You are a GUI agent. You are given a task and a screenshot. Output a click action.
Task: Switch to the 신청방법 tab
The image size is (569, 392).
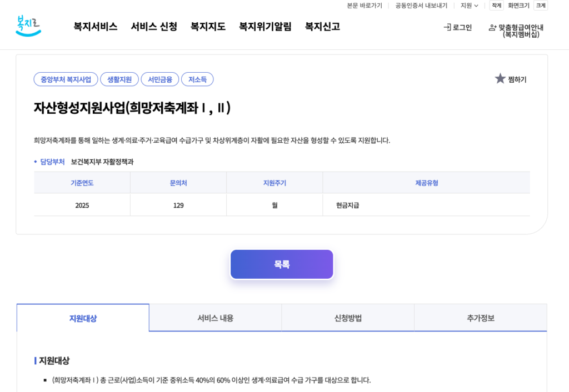(348, 317)
